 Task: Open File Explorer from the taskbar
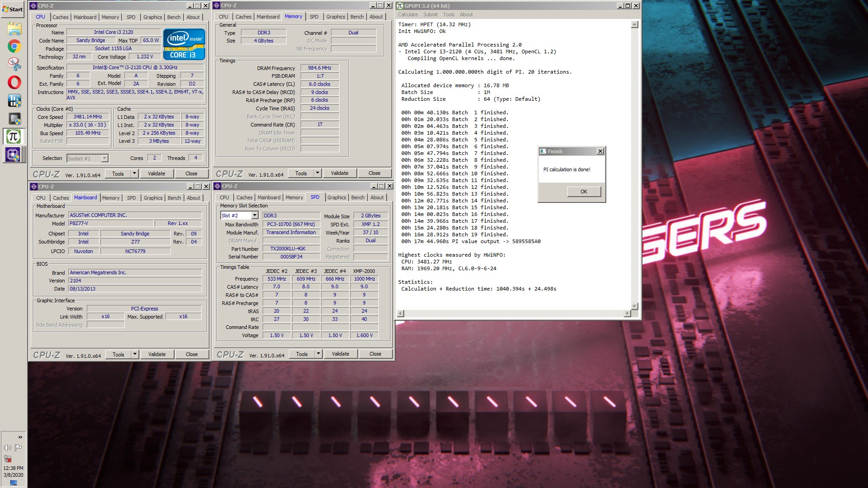click(14, 28)
